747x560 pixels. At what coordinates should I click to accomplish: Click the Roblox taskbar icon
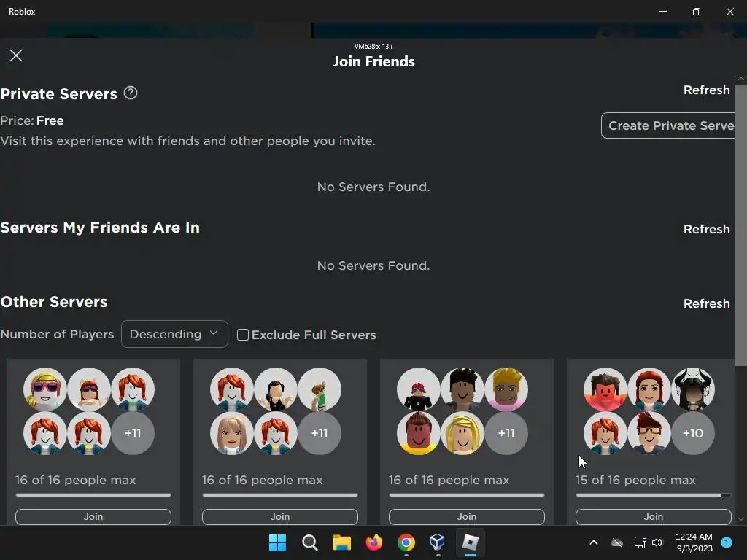click(471, 542)
